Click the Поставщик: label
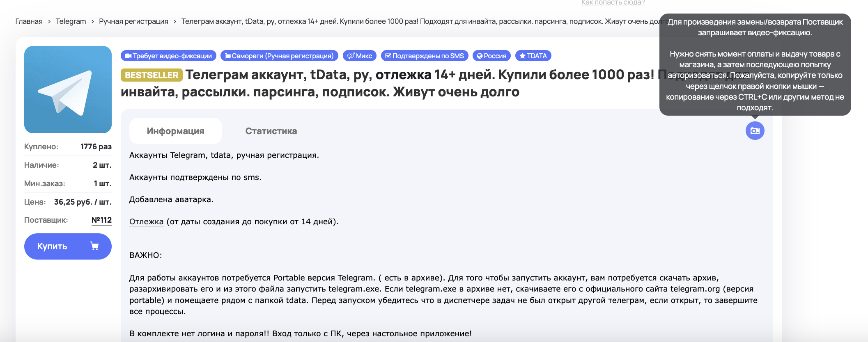The width and height of the screenshot is (868, 342). tap(46, 220)
